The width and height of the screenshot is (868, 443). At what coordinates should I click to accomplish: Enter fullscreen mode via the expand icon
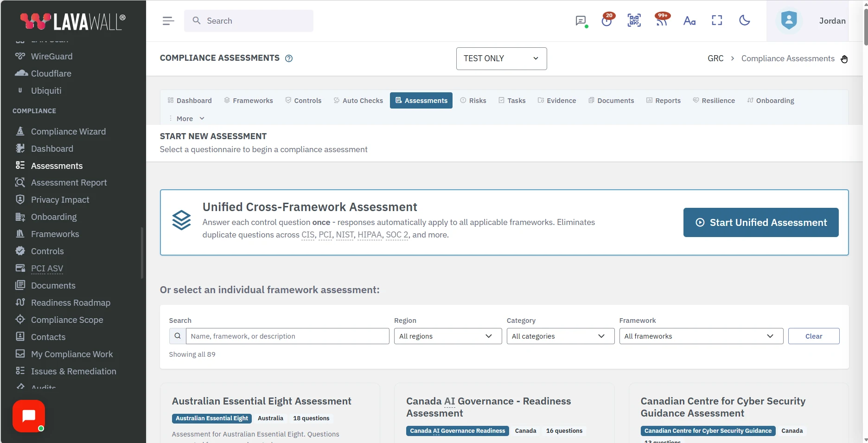(x=717, y=20)
